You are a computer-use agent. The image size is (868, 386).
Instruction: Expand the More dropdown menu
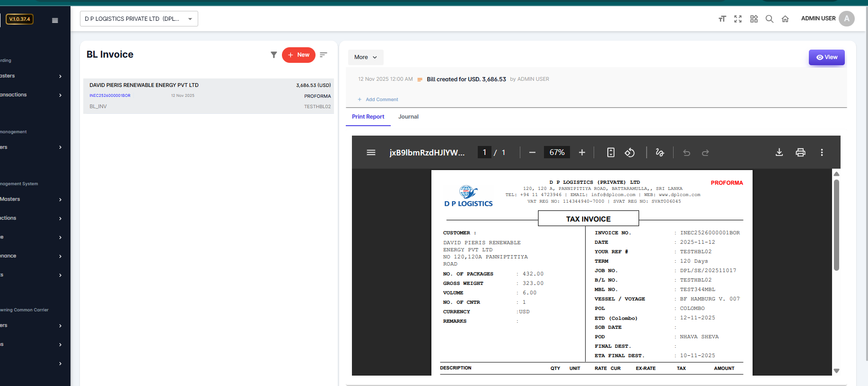tap(366, 57)
